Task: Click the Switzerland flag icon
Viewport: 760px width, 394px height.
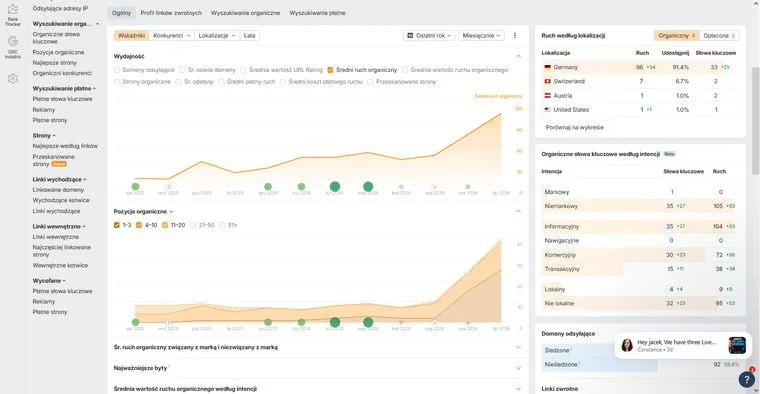Action: pyautogui.click(x=548, y=81)
